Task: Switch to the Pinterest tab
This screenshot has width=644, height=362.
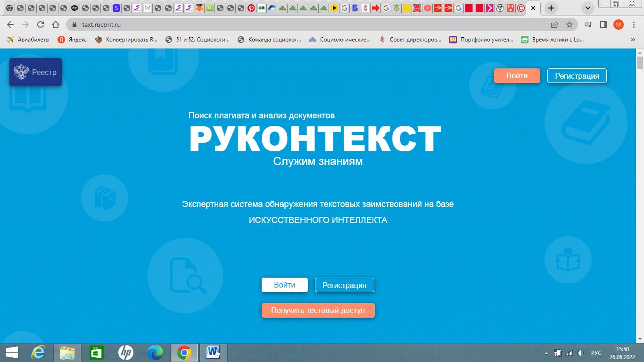Action: click(x=251, y=8)
